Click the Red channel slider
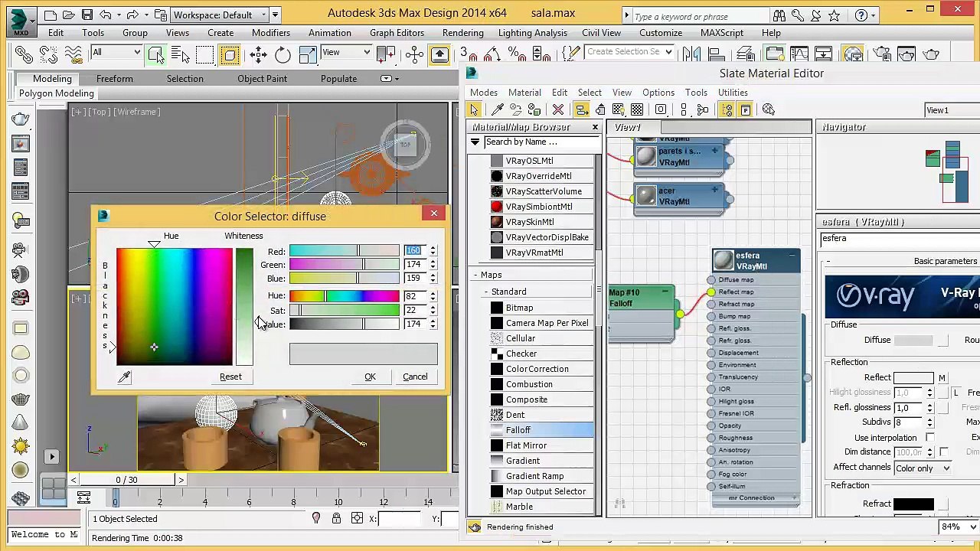The height and width of the screenshot is (551, 980). pyautogui.click(x=345, y=251)
